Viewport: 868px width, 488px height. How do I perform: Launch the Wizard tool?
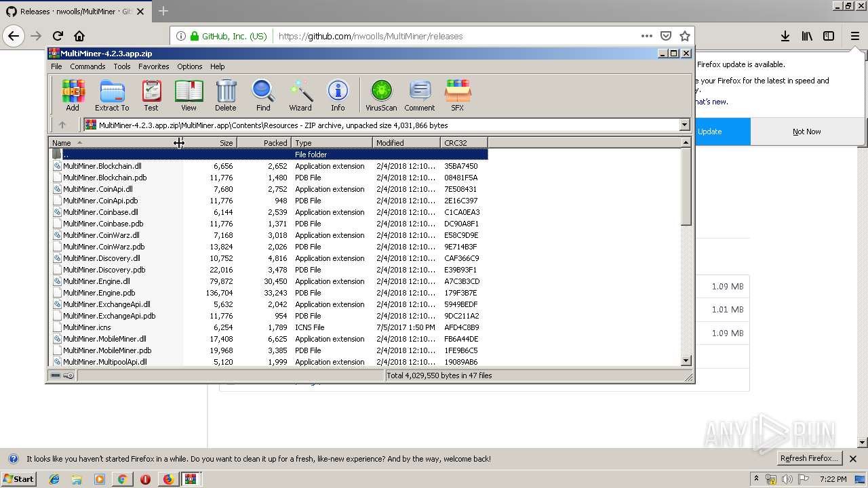coord(300,95)
